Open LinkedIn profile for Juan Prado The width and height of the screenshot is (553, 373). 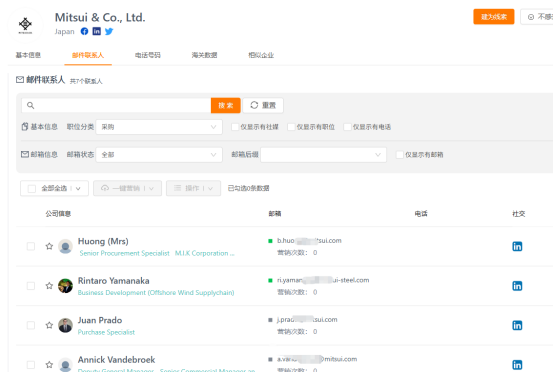tap(517, 325)
